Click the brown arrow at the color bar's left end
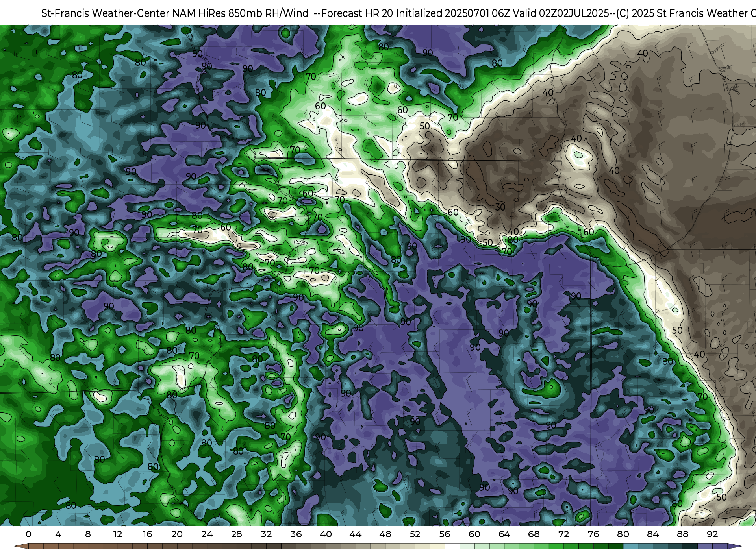This screenshot has width=756, height=551. 21,547
